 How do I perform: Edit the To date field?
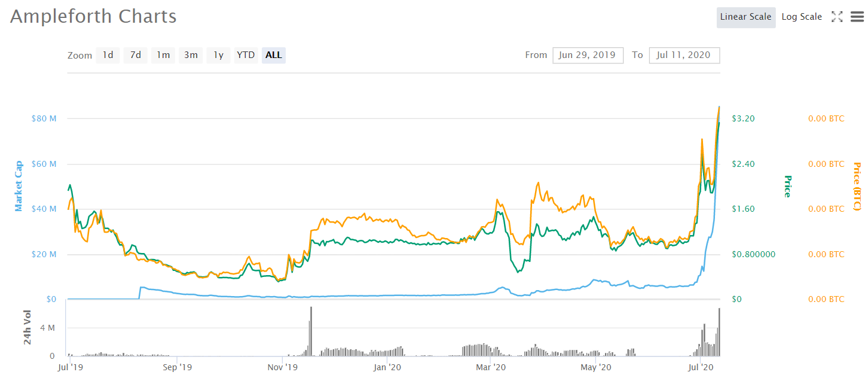tap(684, 55)
